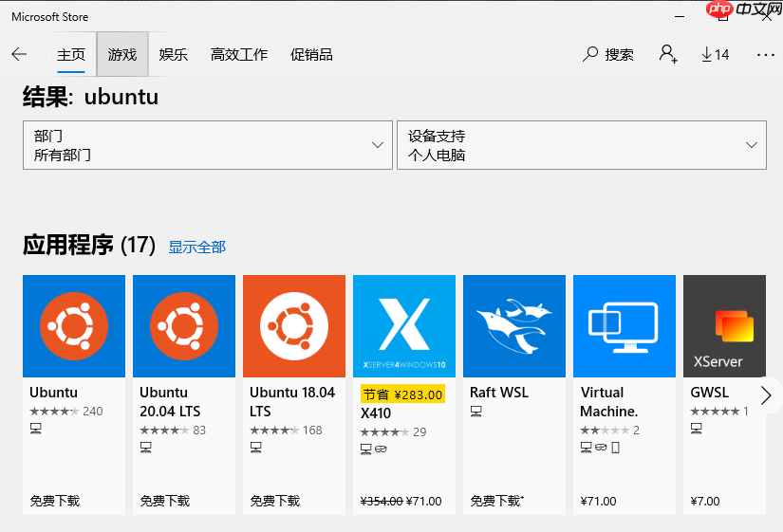Click Ubuntu 18.04 LTS's 168 star rating
The height and width of the screenshot is (532, 783).
[286, 431]
